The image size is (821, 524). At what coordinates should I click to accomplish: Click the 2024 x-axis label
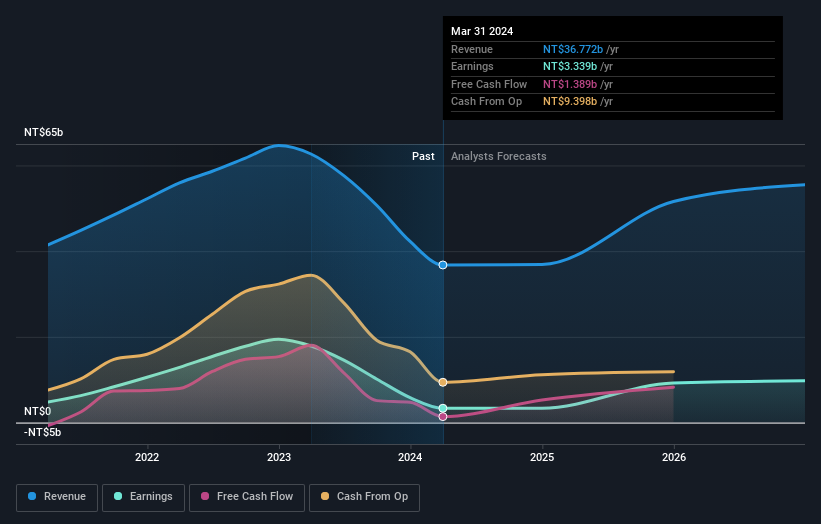pyautogui.click(x=410, y=457)
